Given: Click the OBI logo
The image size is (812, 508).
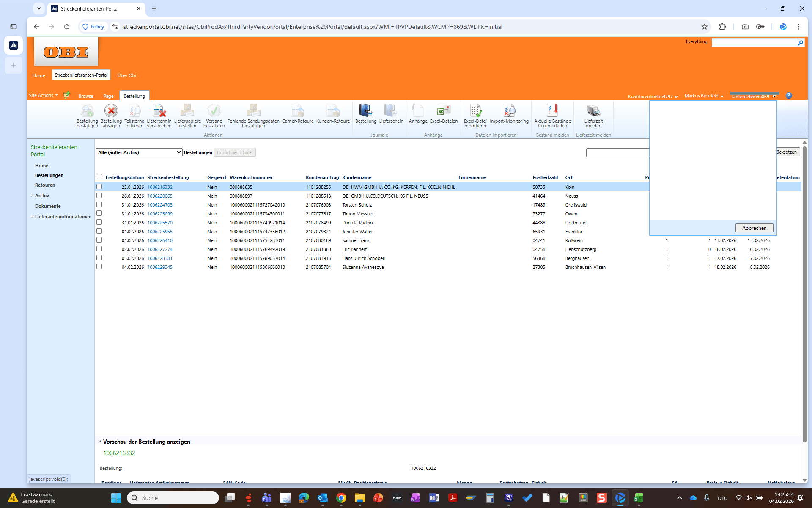Looking at the screenshot, I should point(66,52).
